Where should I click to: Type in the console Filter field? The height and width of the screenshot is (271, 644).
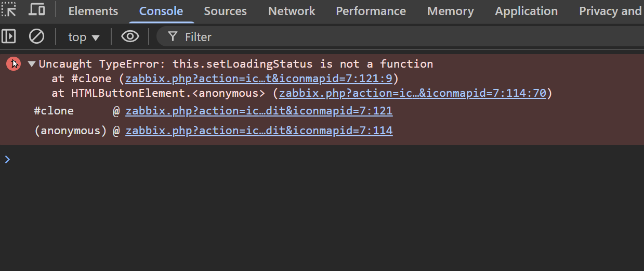pos(364,37)
